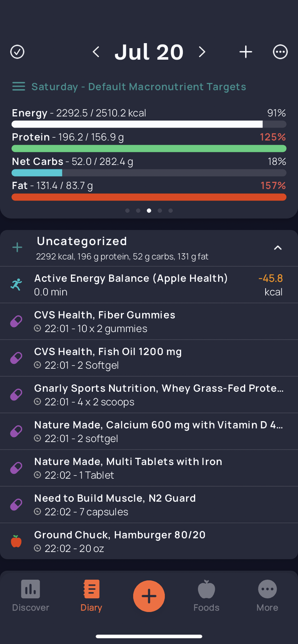Tap the large orange add button

149,596
